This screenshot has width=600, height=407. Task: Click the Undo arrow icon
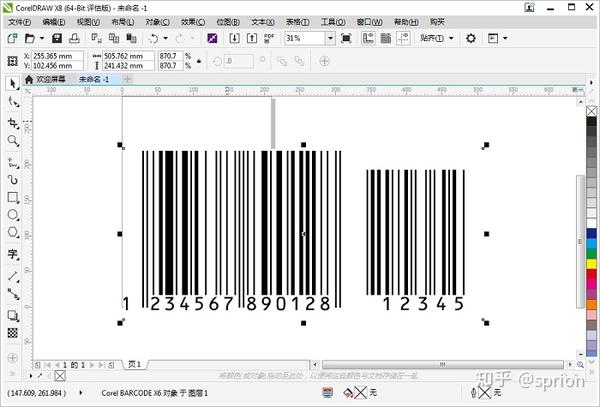[x=154, y=38]
